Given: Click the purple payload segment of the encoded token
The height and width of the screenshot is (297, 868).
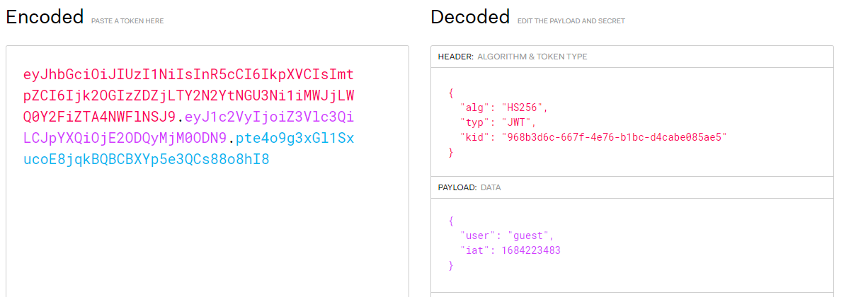Looking at the screenshot, I should click(269, 117).
